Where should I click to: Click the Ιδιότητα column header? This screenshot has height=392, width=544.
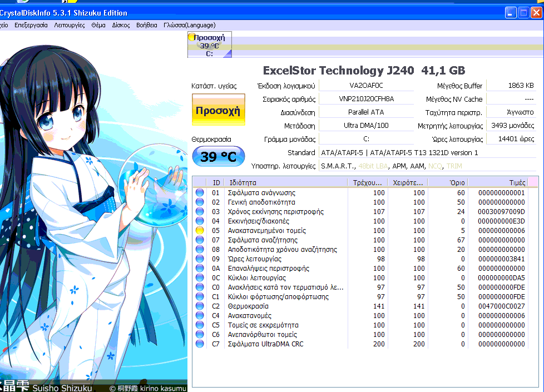286,182
